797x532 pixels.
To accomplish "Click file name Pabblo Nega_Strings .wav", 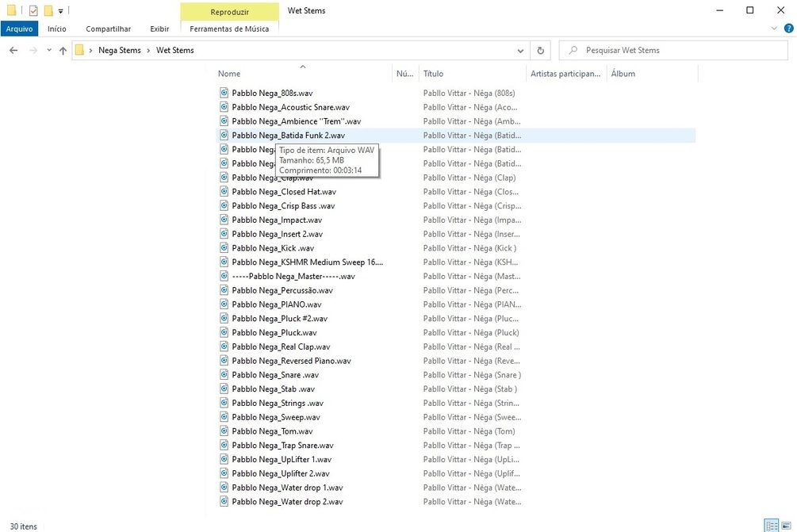I will [278, 404].
